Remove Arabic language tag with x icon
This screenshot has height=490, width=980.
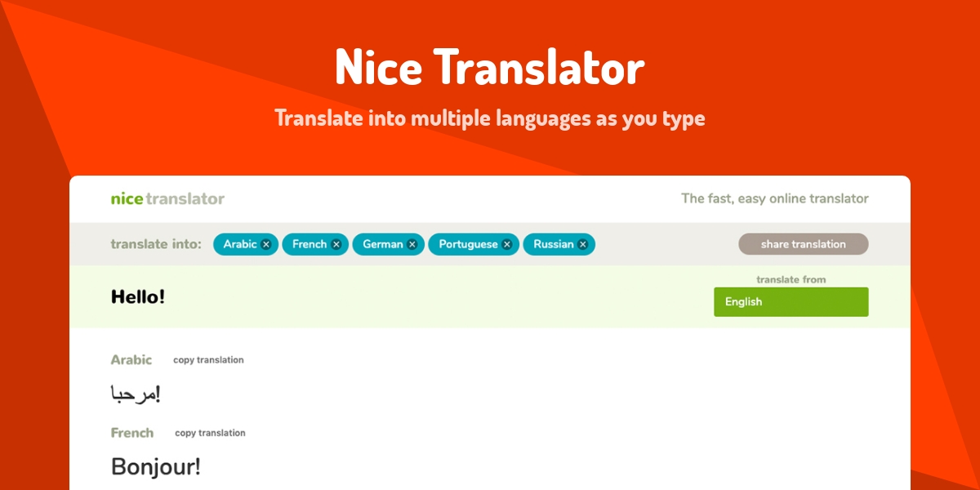[266, 244]
